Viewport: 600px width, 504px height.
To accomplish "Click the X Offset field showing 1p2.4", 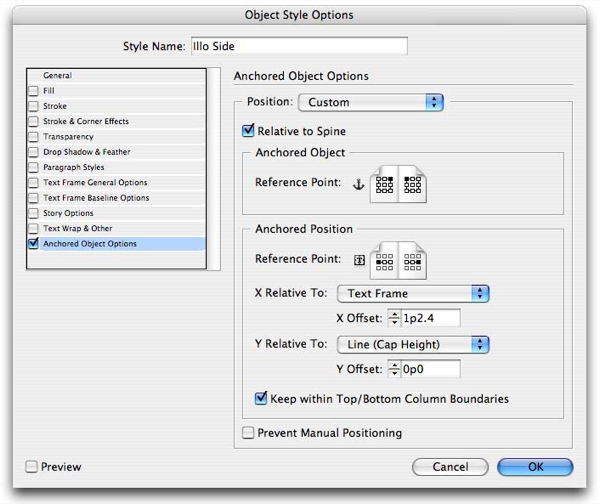I will click(x=430, y=318).
